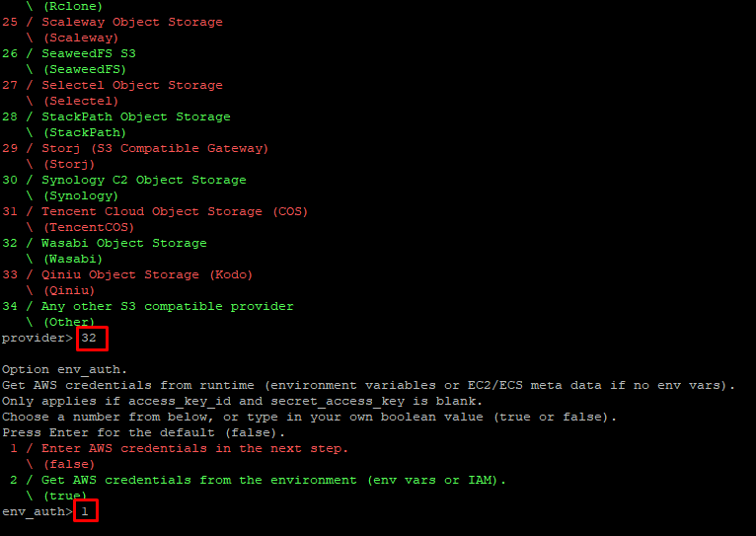Click the Scaleway Object Storage option

(x=131, y=22)
